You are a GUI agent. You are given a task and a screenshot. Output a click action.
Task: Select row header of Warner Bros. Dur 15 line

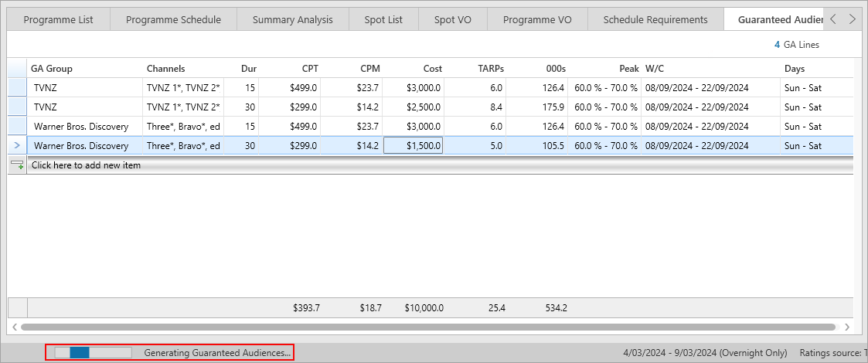17,126
